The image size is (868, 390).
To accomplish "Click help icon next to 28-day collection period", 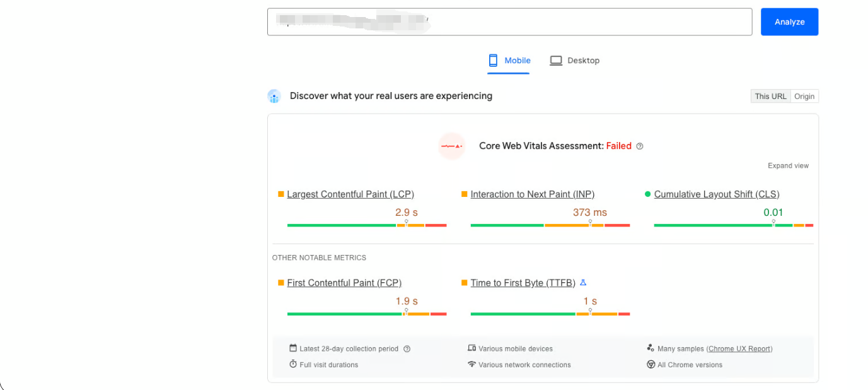I will click(407, 349).
